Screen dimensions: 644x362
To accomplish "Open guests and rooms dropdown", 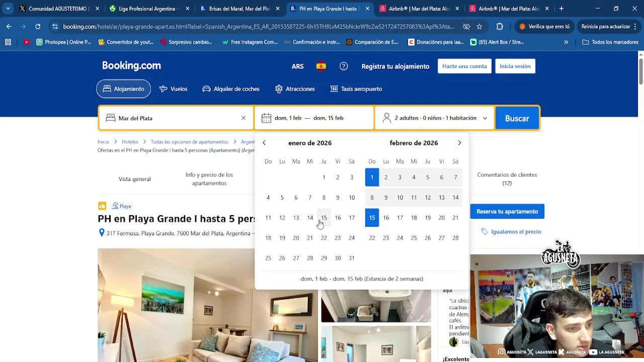I will tap(435, 118).
